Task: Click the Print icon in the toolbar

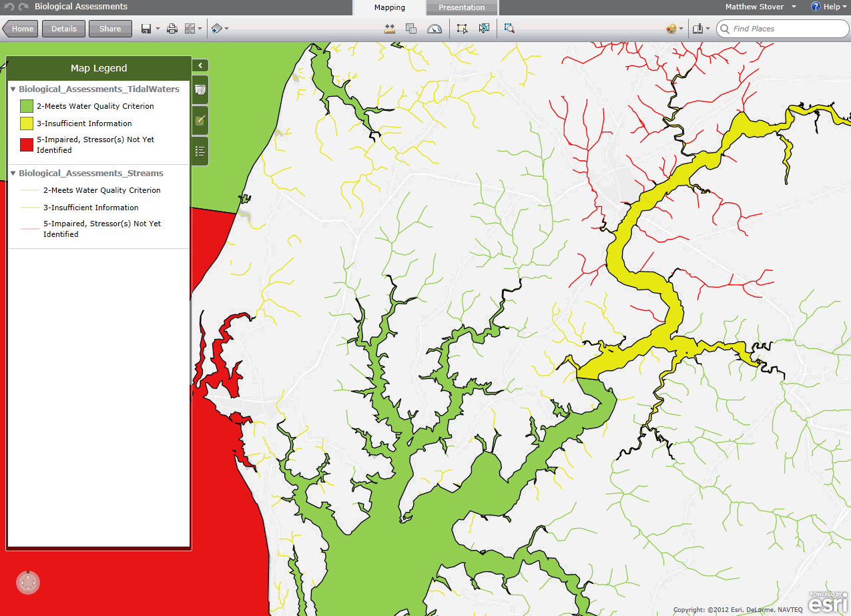Action: pyautogui.click(x=172, y=29)
